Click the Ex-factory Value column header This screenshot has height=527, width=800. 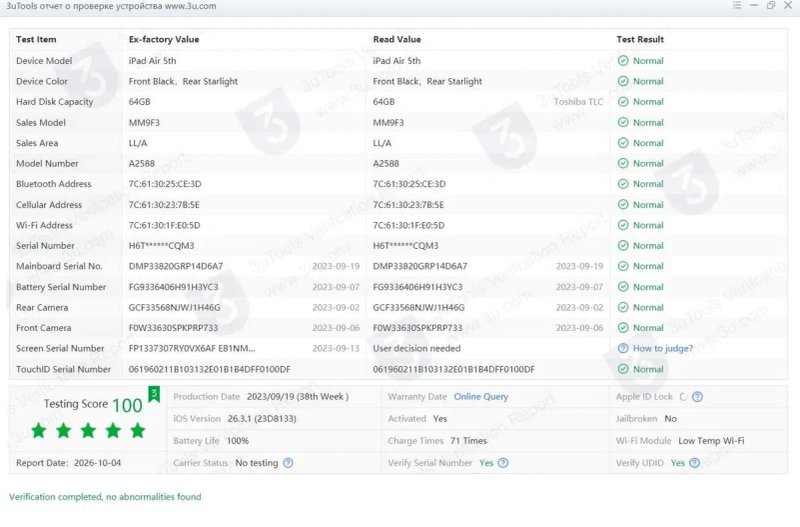(164, 39)
